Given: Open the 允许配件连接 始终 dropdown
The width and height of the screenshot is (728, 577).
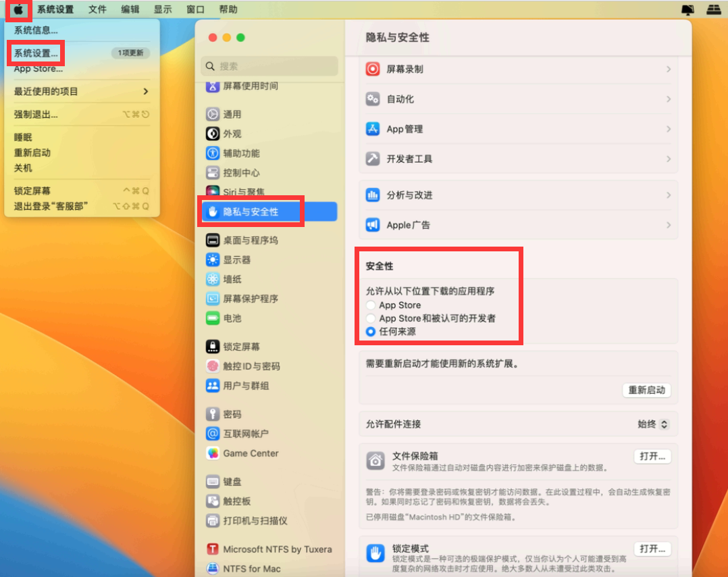Looking at the screenshot, I should 653,424.
